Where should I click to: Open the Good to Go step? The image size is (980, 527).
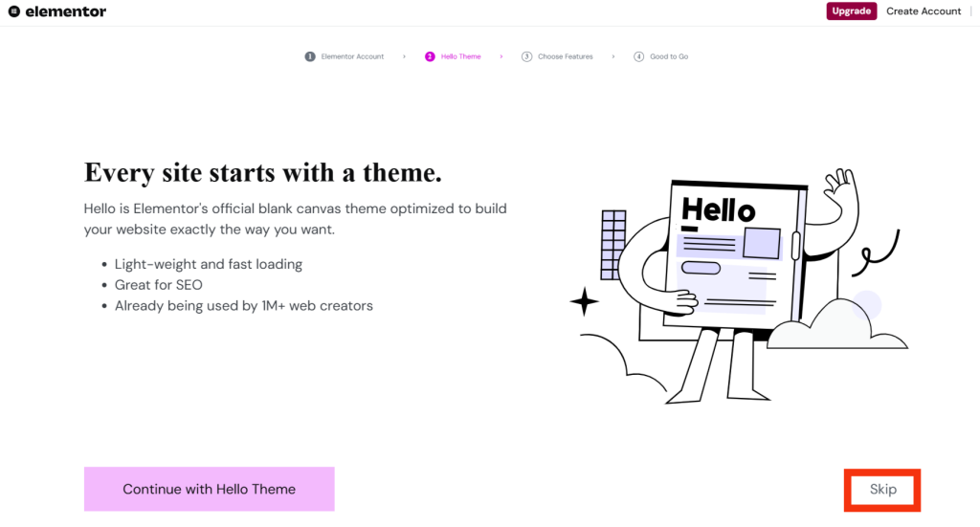coord(669,56)
